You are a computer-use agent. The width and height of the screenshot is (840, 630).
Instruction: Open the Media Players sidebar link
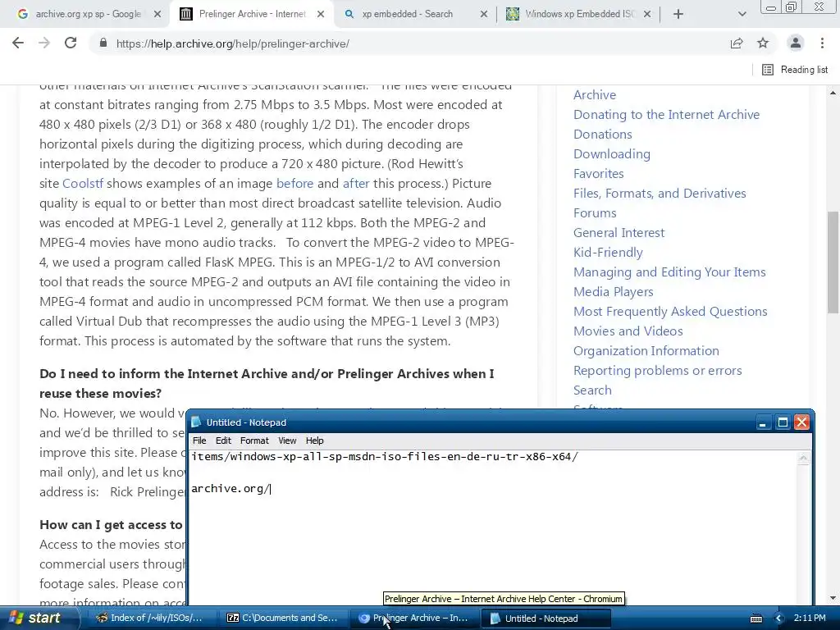point(614,292)
